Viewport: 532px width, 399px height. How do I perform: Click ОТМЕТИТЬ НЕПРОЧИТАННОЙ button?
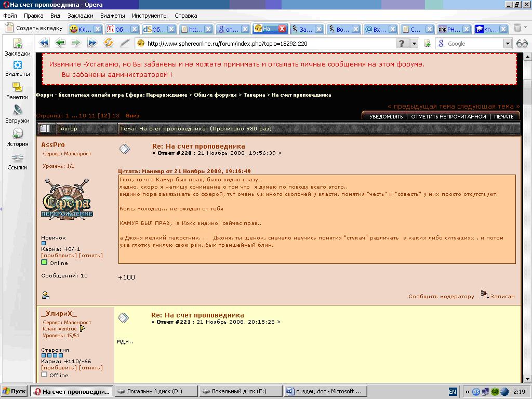click(448, 116)
